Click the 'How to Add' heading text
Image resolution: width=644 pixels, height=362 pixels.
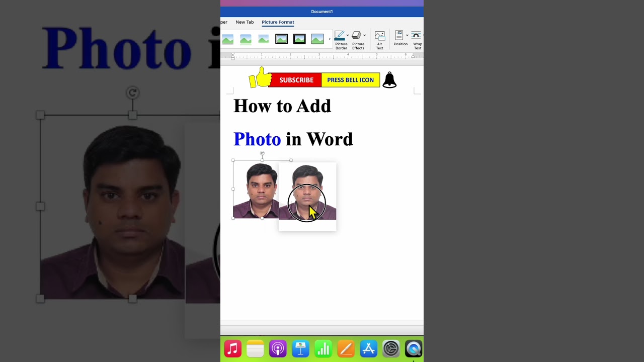point(282,106)
